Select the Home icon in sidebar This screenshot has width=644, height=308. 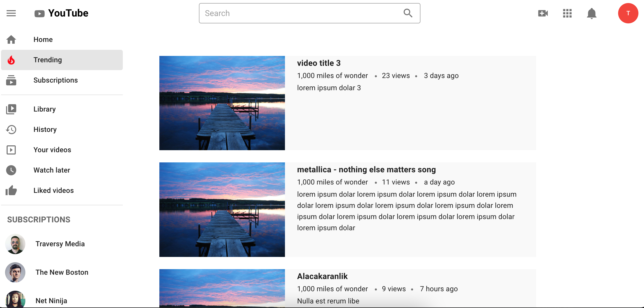[x=11, y=39]
